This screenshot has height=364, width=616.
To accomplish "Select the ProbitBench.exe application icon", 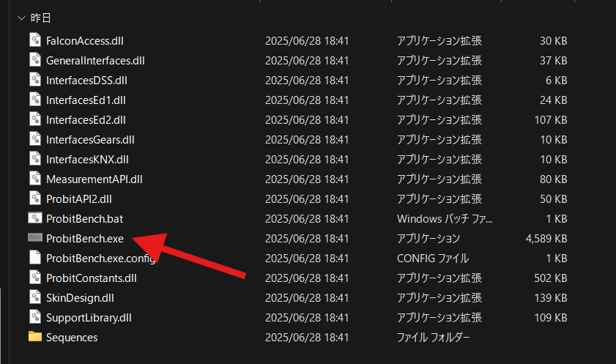I will coord(35,237).
